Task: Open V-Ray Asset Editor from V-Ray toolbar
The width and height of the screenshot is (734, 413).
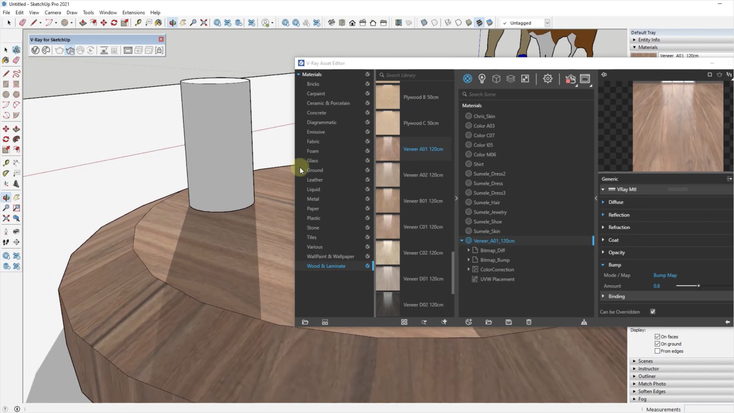Action: pos(35,50)
